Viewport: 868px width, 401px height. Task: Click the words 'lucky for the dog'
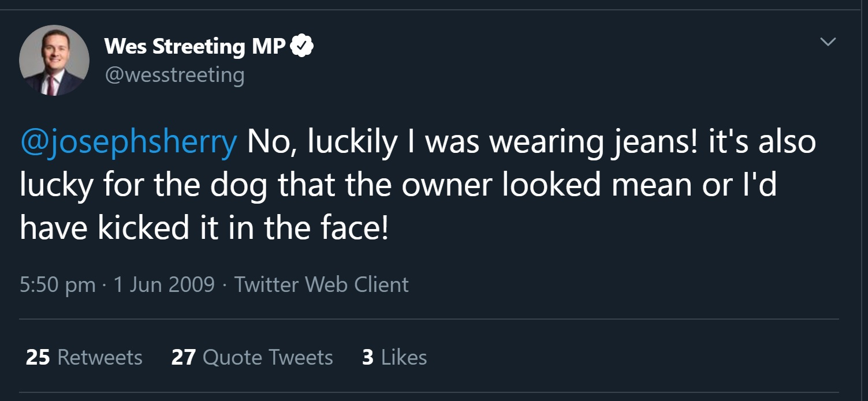tap(143, 185)
